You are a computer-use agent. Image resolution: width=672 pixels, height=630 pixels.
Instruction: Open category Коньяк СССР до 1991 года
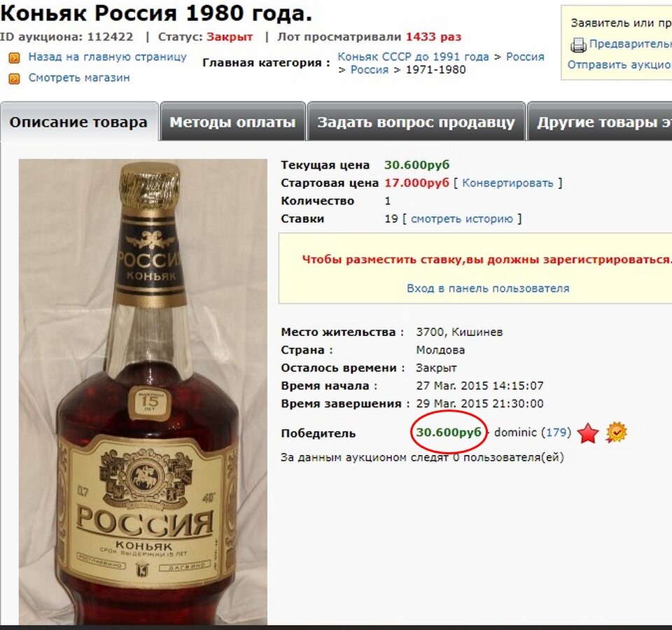413,57
